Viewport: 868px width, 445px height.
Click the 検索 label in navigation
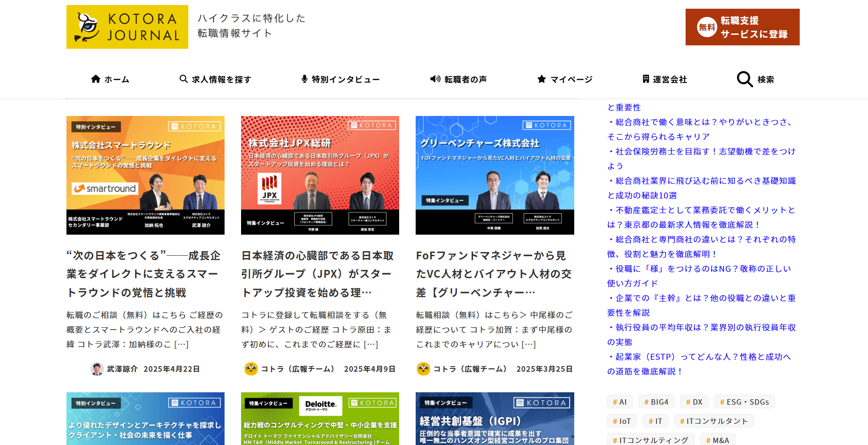click(x=766, y=79)
